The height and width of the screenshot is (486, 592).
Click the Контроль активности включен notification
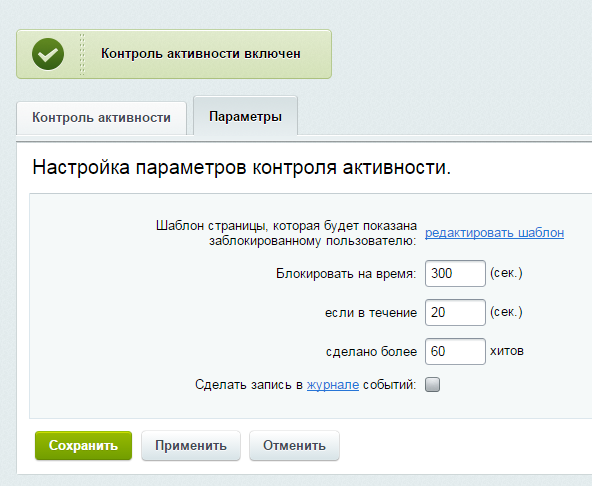(174, 54)
